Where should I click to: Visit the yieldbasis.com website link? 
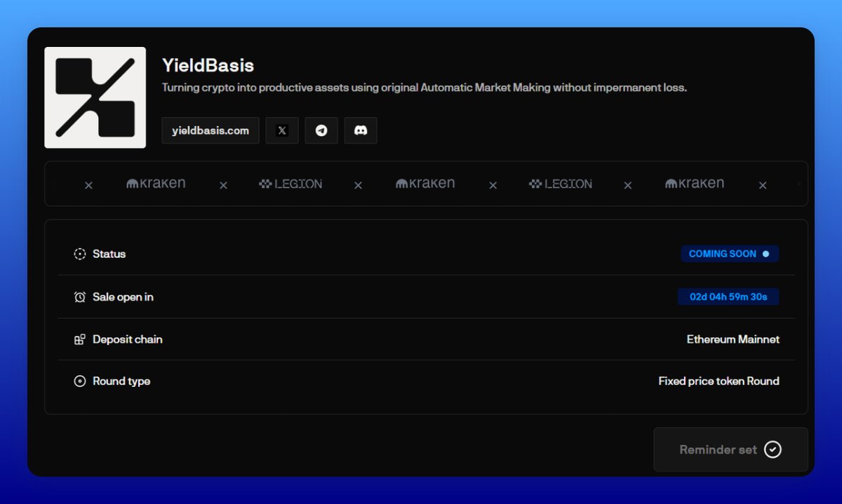[x=210, y=130]
